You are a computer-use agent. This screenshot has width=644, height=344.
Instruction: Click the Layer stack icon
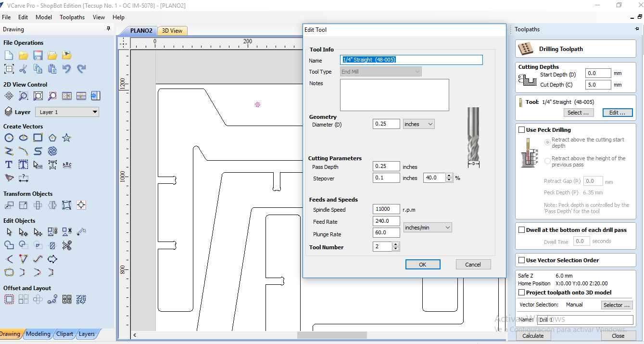coord(9,112)
